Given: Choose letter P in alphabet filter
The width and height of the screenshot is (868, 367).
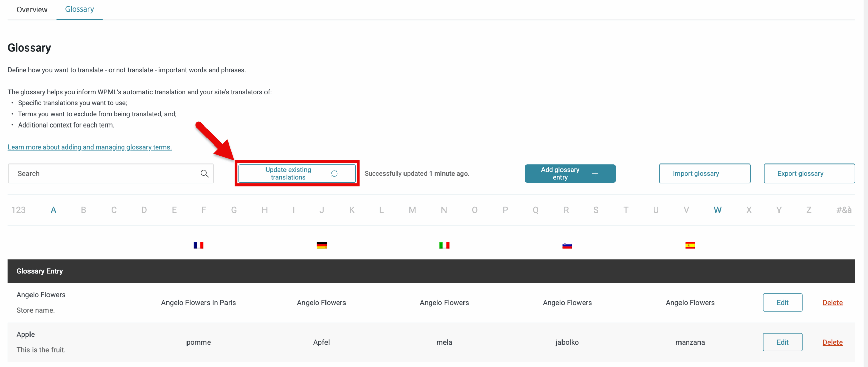Looking at the screenshot, I should click(x=505, y=210).
